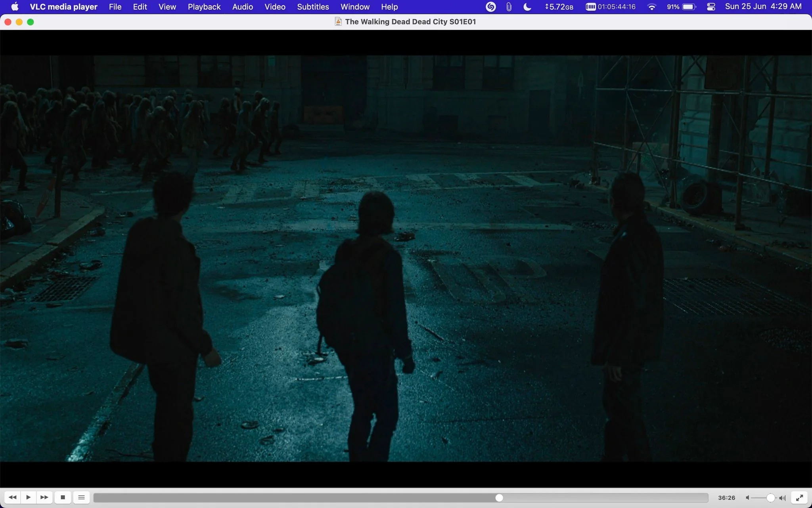
Task: Jump to early part of the timeline
Action: [x=159, y=498]
